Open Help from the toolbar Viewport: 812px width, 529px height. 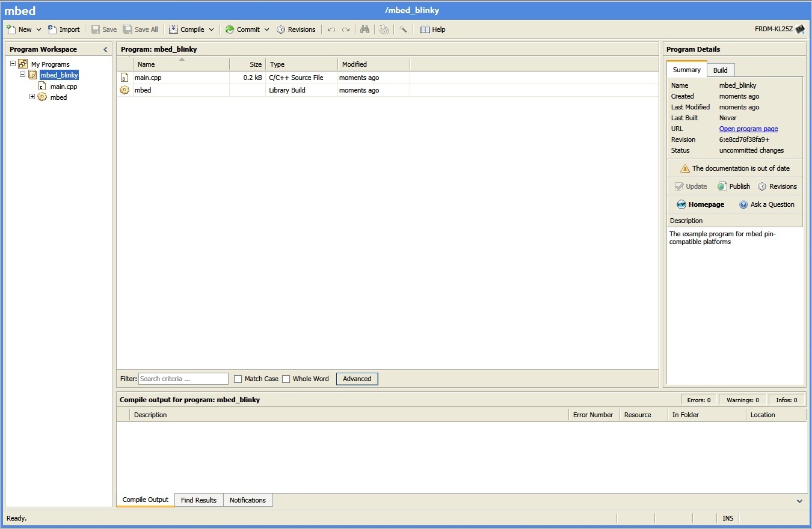(433, 29)
